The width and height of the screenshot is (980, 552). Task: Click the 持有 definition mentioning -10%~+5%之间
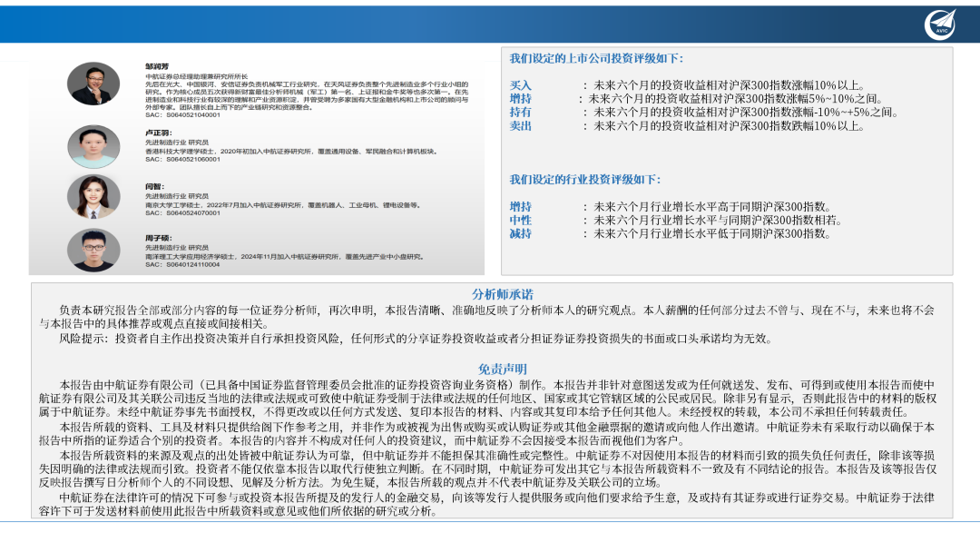coord(746,113)
